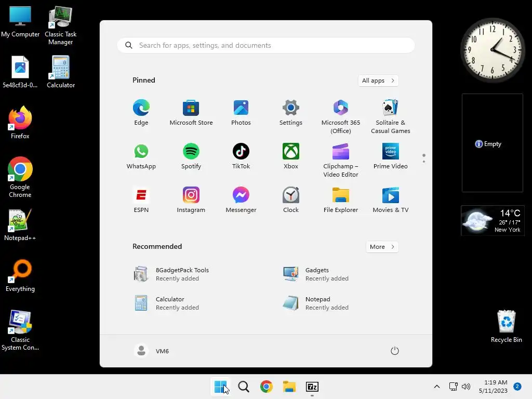
Task: Click the Windows Start button in taskbar
Action: coord(221,387)
